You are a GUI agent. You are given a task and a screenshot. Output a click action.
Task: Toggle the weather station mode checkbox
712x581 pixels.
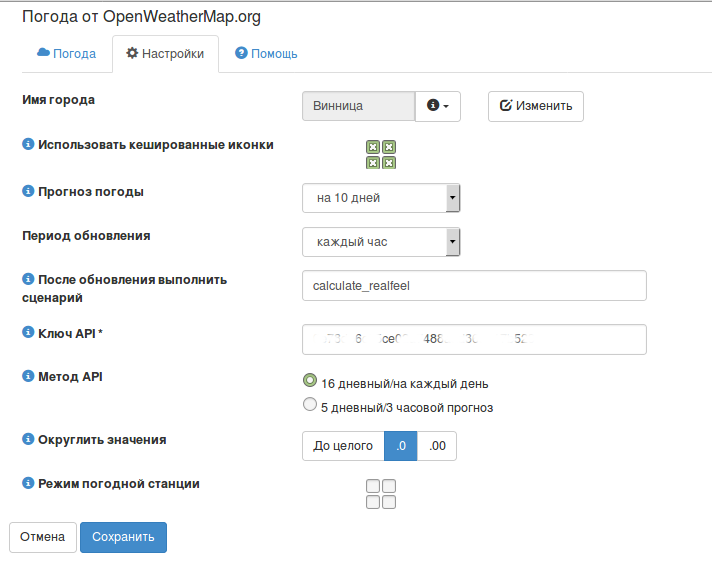(381, 494)
